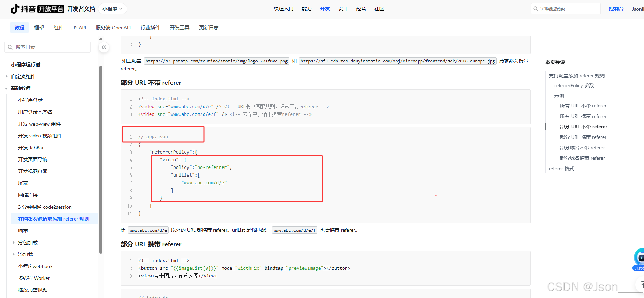Open 社区 in top navigation
This screenshot has height=298, width=644.
click(379, 9)
